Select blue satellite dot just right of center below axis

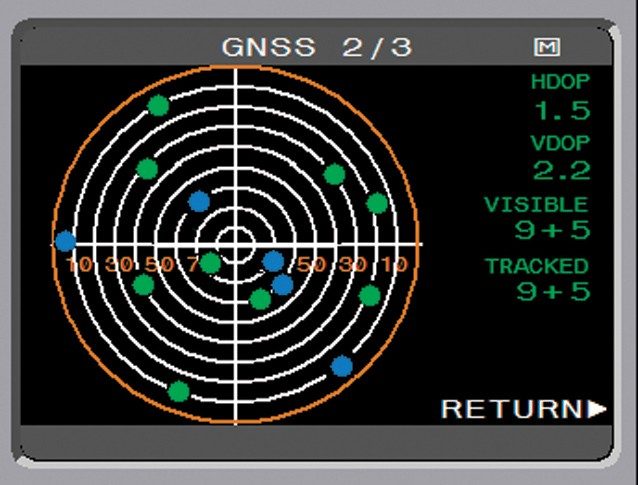(273, 261)
